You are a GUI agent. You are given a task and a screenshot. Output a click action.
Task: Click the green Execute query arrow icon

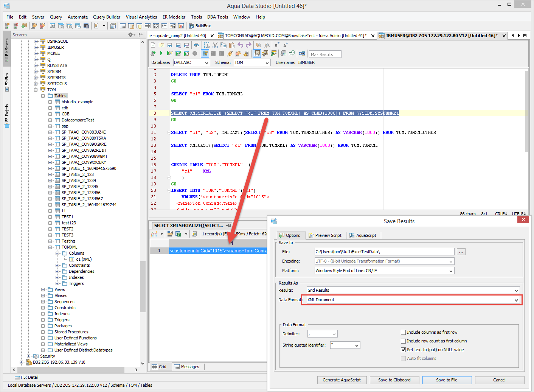click(161, 54)
